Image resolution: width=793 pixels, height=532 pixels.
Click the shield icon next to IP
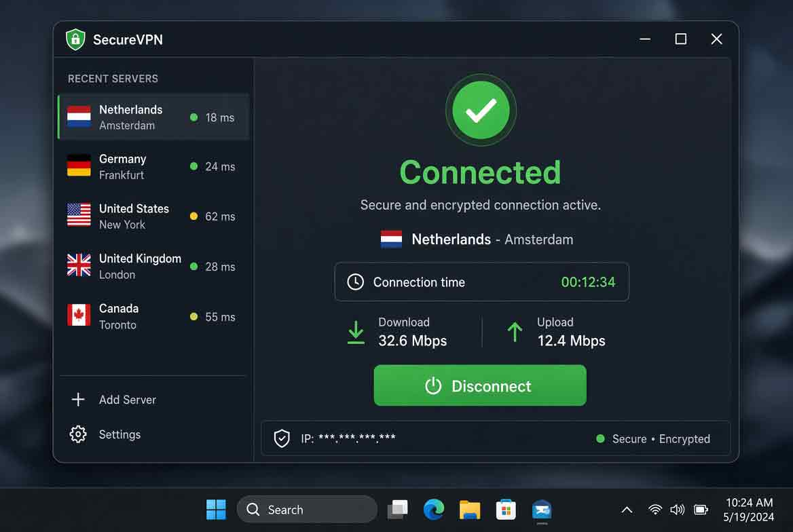tap(282, 438)
